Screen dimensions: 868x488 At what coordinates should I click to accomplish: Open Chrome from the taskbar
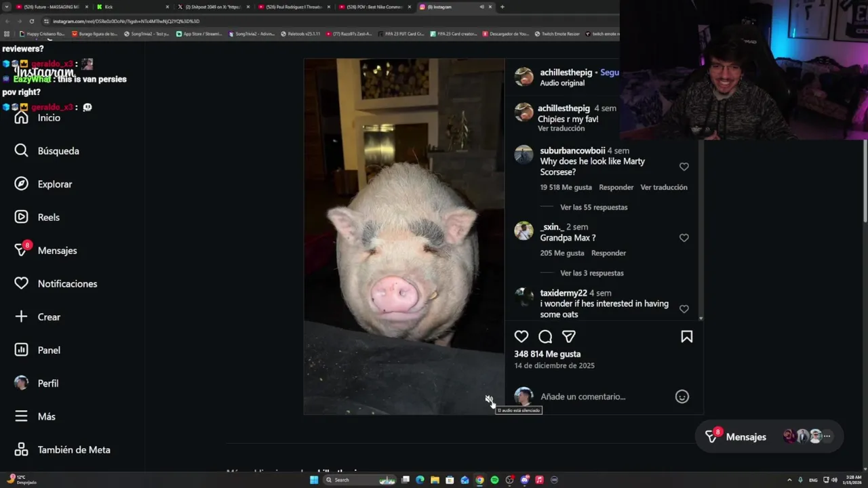click(479, 480)
